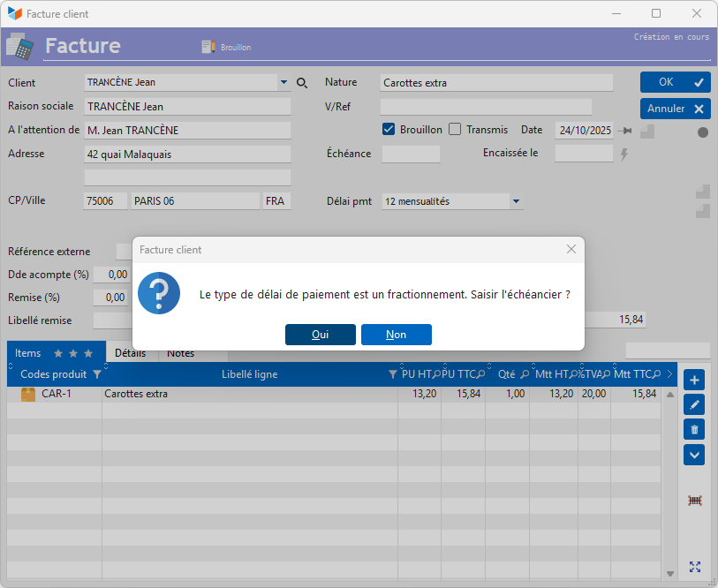The width and height of the screenshot is (718, 588).
Task: Click the lightning icon beside Encaissée le
Action: pyautogui.click(x=624, y=155)
